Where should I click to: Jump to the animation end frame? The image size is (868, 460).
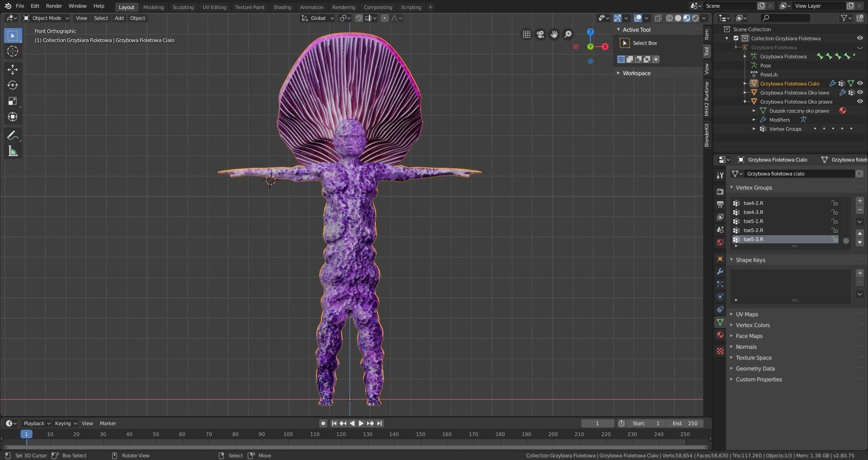pyautogui.click(x=379, y=423)
